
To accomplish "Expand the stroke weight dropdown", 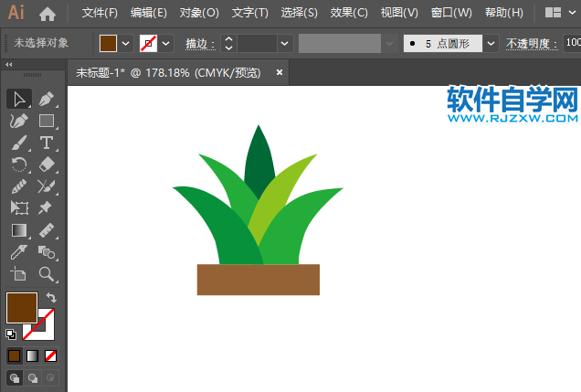I will click(x=285, y=43).
